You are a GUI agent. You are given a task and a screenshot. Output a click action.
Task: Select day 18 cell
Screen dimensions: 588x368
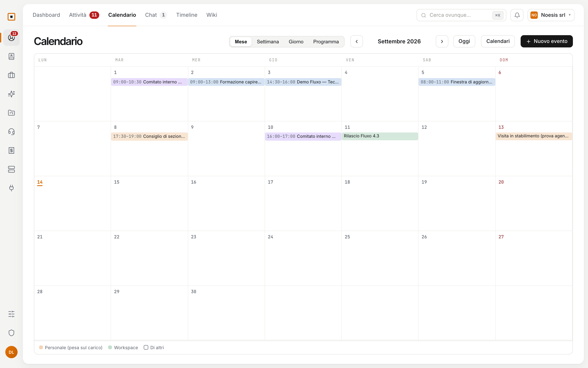click(380, 203)
